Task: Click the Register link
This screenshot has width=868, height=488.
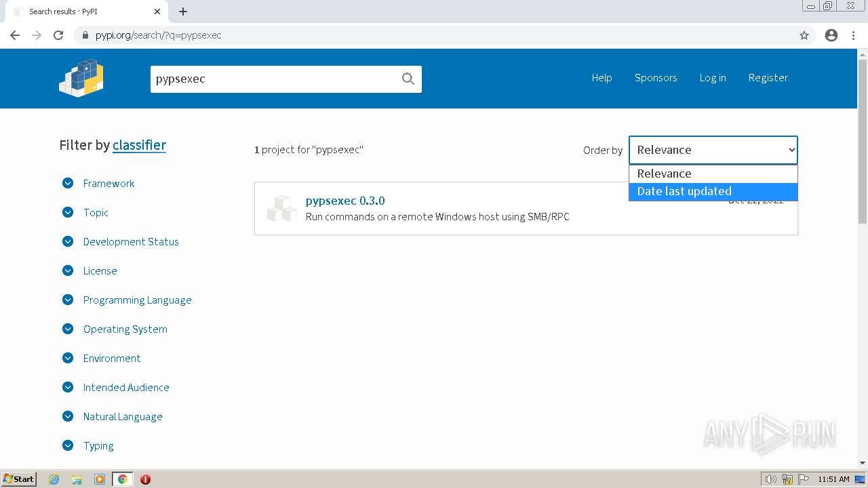Action: click(768, 78)
